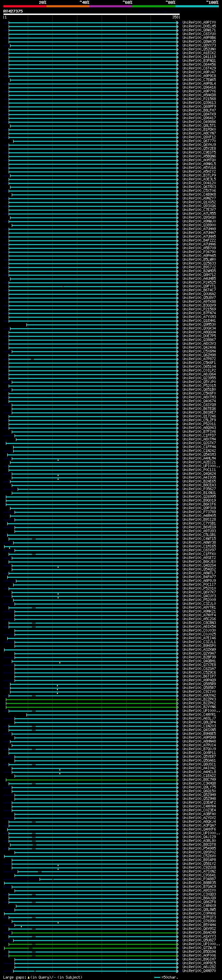Screen dimensions: 222x980
Task: Open hit UniRef100_Q8W171
Action: 199,30
